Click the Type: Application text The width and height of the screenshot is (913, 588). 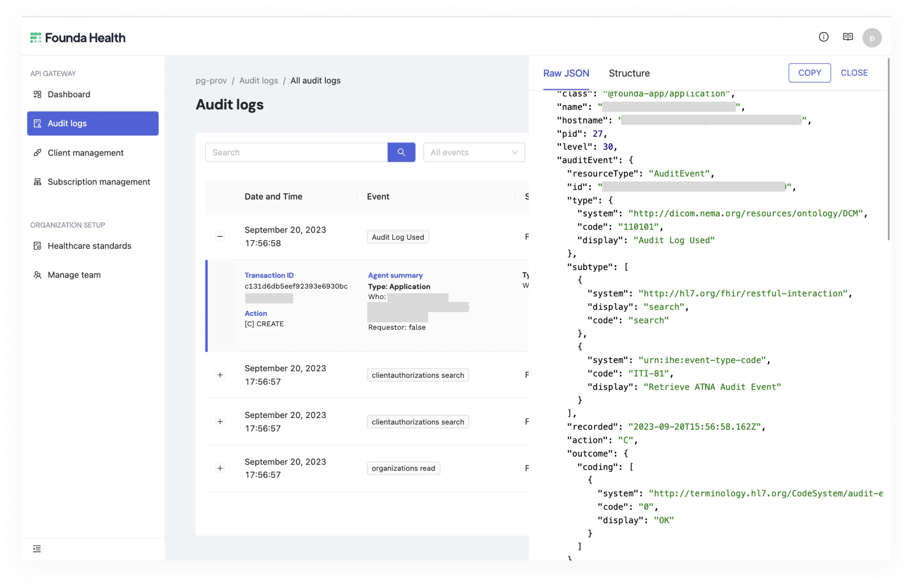point(399,286)
